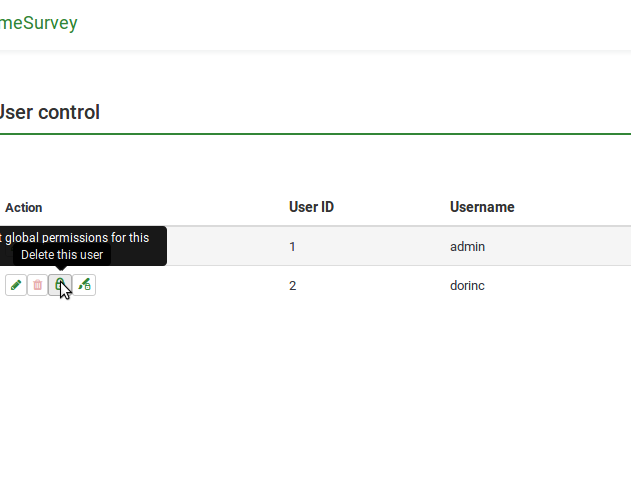Image resolution: width=631 pixels, height=491 pixels.
Task: Click the User control page heading
Action: [48, 112]
